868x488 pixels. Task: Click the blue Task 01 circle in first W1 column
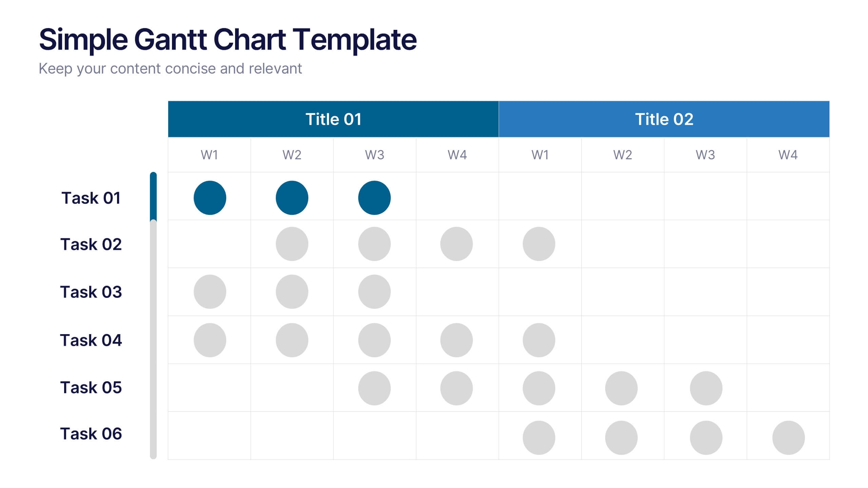click(210, 198)
